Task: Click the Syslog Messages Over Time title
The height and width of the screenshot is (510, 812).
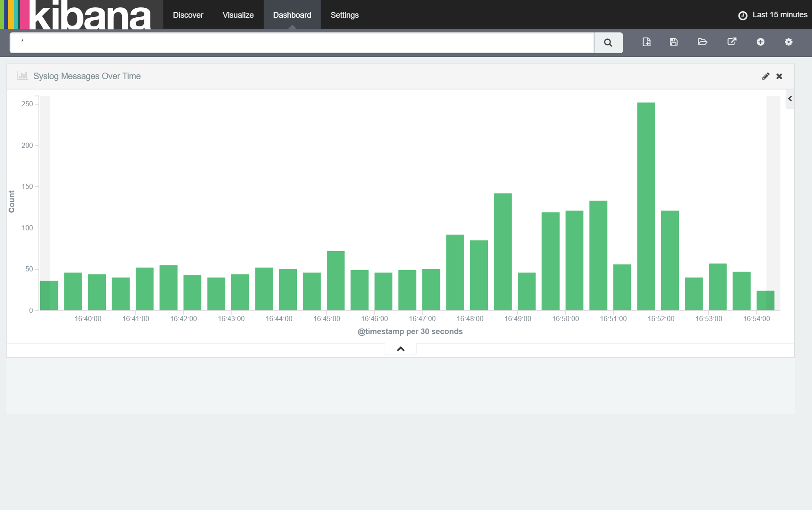Action: point(87,76)
